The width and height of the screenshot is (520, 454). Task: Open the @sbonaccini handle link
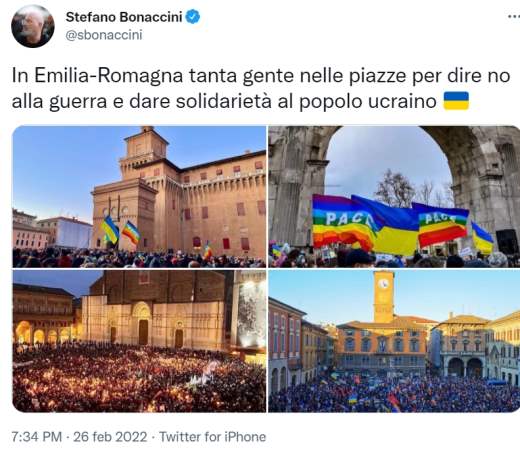[x=104, y=35]
